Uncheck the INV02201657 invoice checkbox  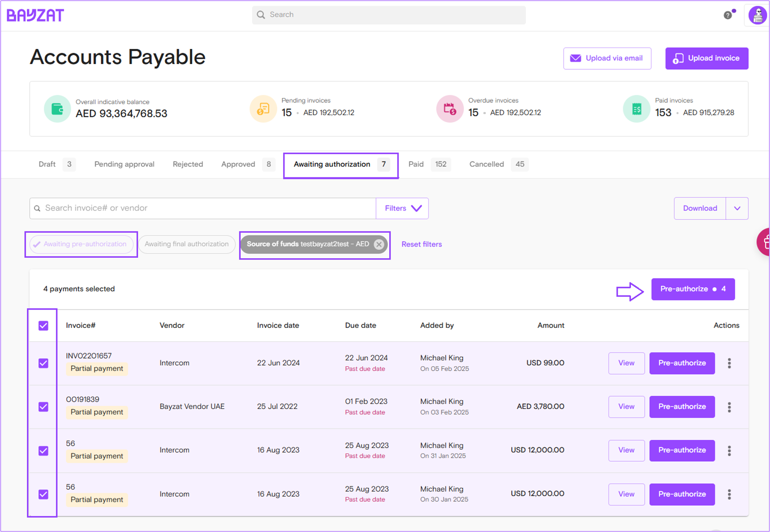pyautogui.click(x=43, y=363)
